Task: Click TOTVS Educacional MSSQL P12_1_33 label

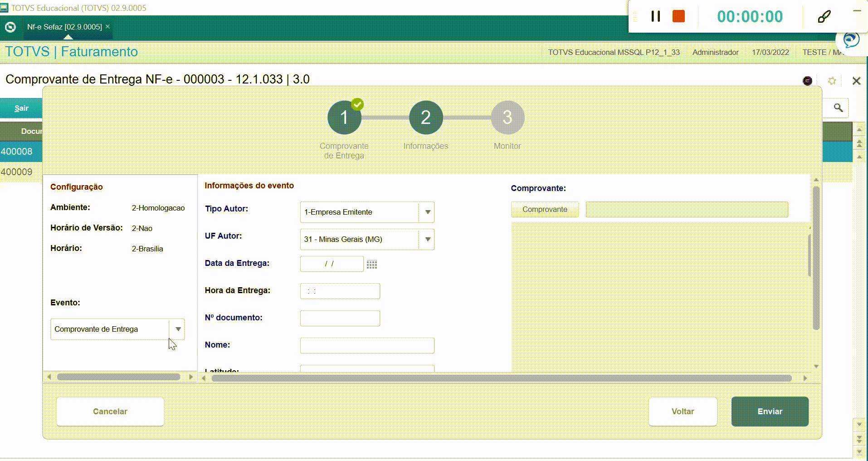Action: coord(614,52)
